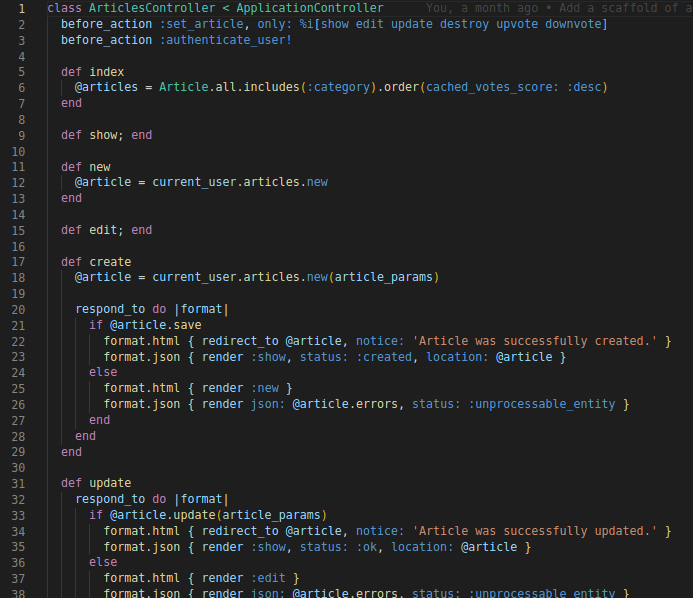Click line number 1 in the gutter
693x598 pixels.
coord(22,9)
